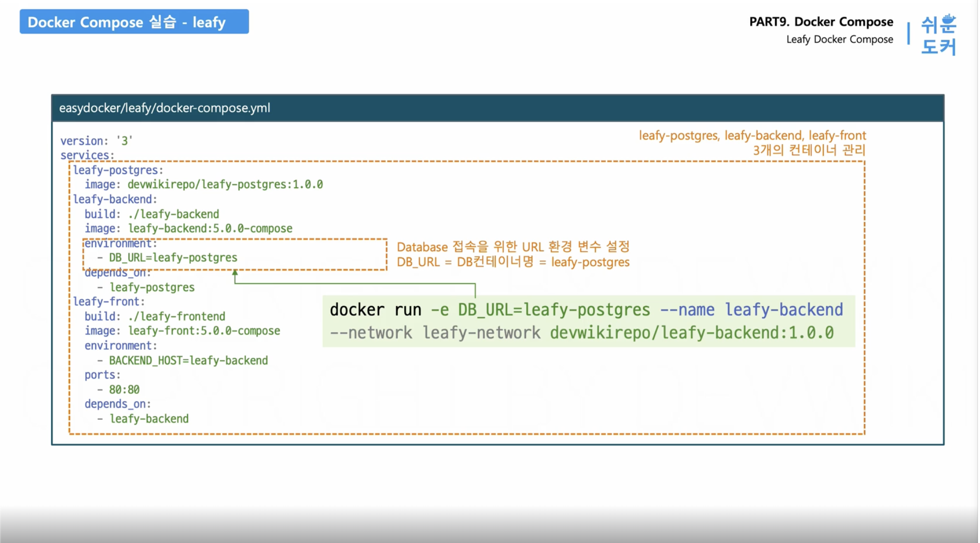Screen dimensions: 980x543
Task: Click the 'image: leafy-front:5.0.0-compose' line
Action: pos(182,331)
